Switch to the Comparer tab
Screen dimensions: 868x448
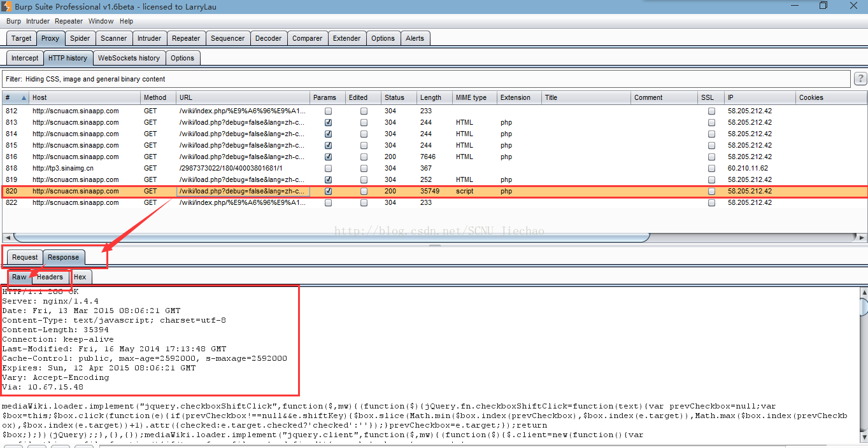[x=308, y=38]
